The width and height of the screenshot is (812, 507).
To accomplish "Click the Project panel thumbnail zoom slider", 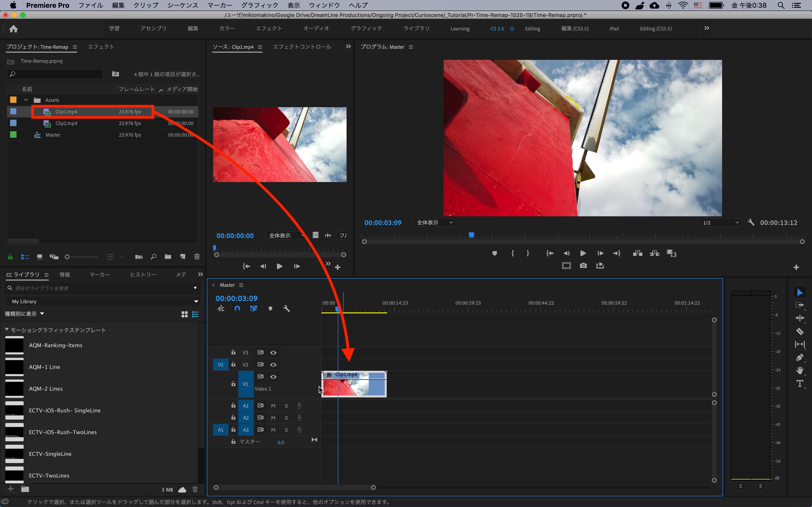I will coord(67,257).
